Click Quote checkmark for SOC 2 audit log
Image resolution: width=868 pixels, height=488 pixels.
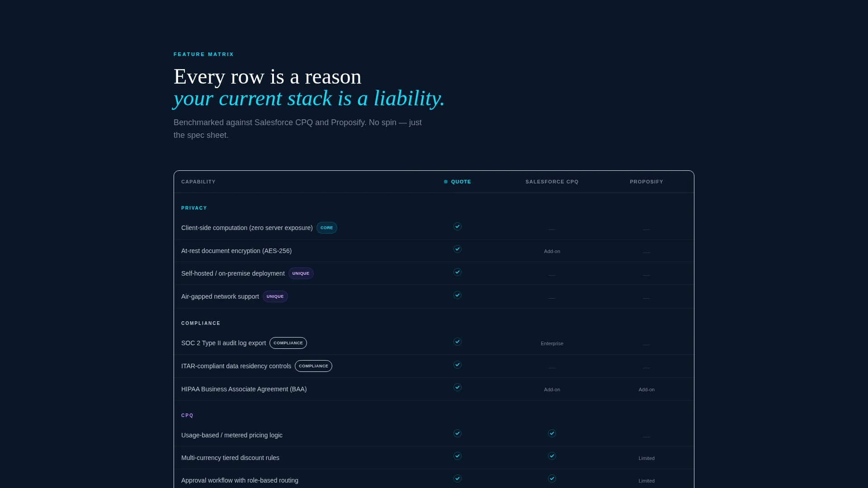[458, 342]
